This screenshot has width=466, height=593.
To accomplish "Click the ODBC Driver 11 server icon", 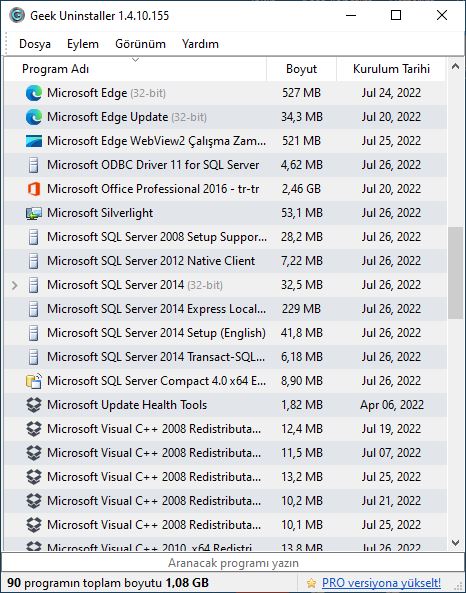I will [x=34, y=165].
